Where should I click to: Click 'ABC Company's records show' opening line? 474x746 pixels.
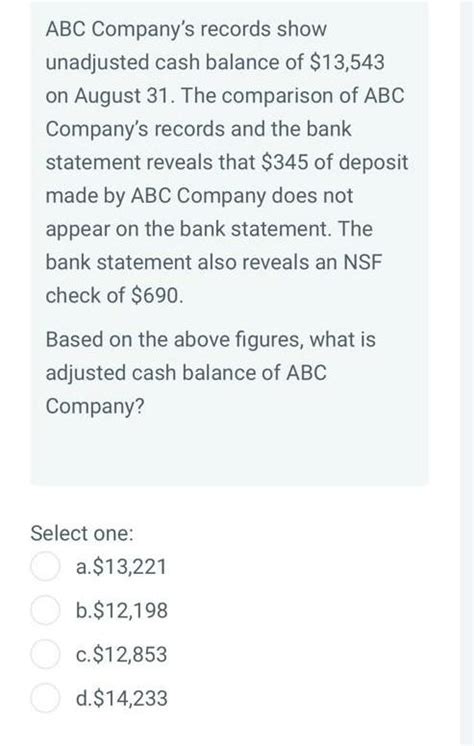click(x=186, y=29)
